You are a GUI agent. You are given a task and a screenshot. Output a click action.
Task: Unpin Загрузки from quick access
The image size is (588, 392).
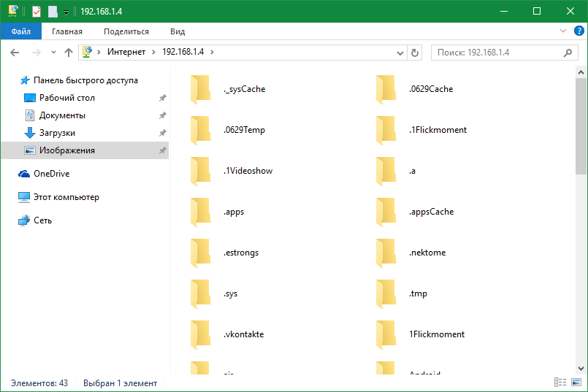tap(162, 133)
